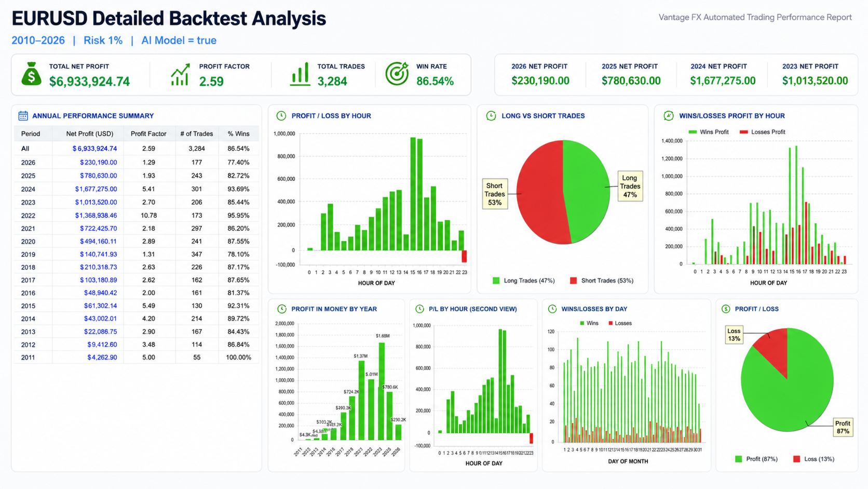Click the Net Profit (USD) column header

90,134
